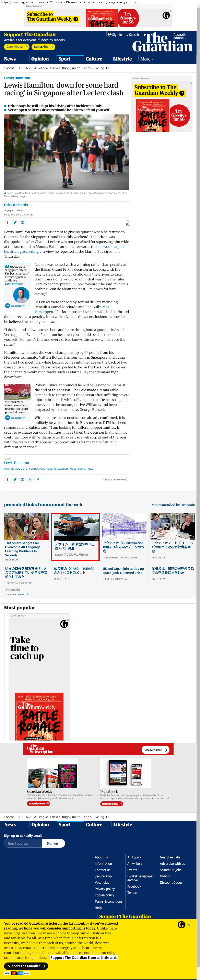The image size is (200, 980).
Task: Open Formula One 2019 topic link
Action: point(16,469)
